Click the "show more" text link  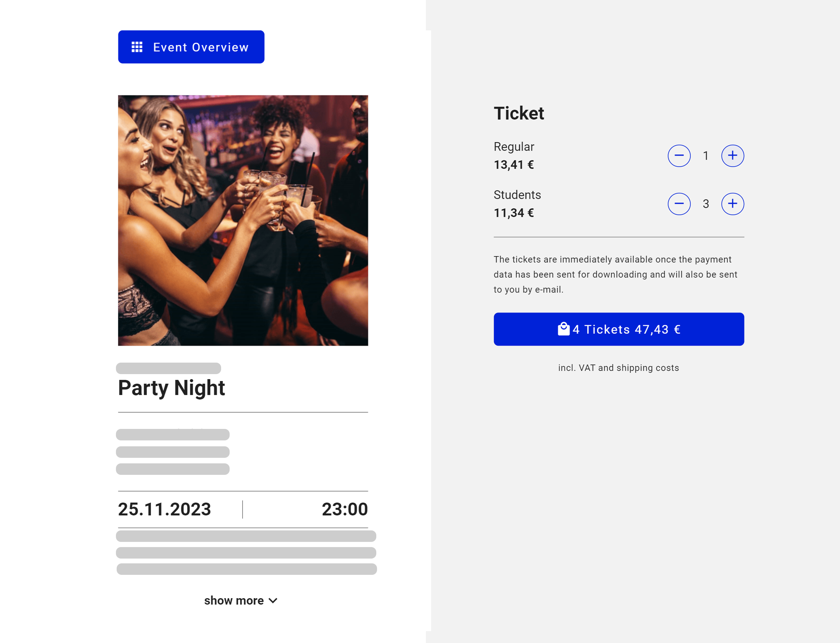click(233, 600)
